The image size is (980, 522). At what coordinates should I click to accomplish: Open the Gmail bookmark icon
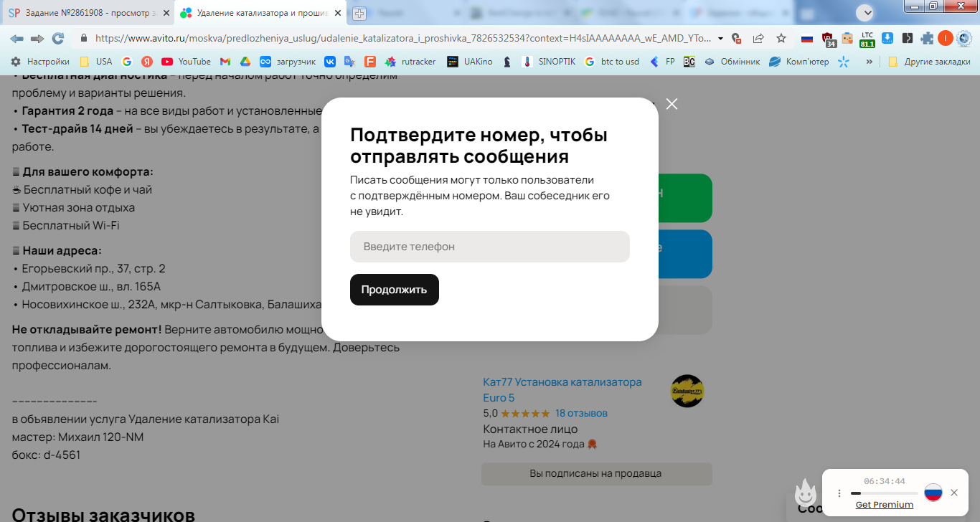225,62
